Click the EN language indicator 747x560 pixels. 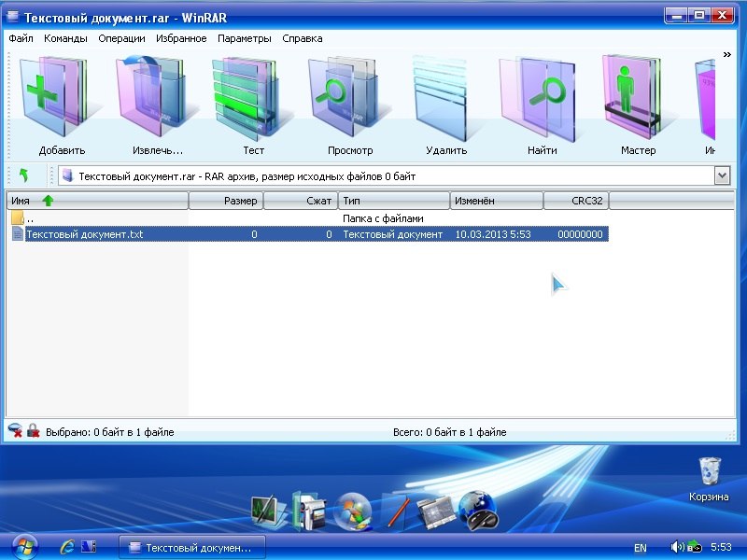(x=641, y=548)
